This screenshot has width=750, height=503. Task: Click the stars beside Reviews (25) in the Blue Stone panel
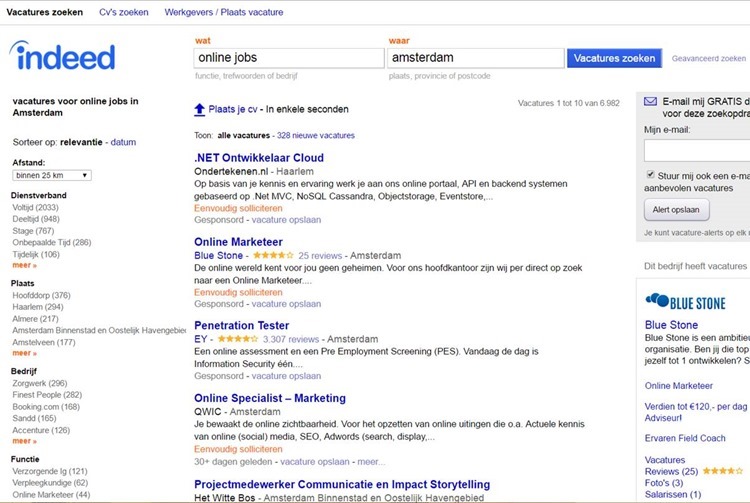point(722,471)
